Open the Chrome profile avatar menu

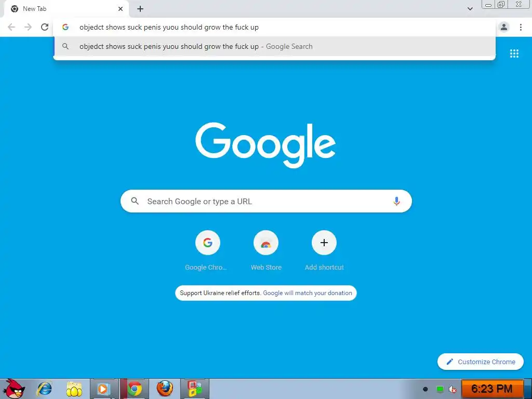point(504,27)
